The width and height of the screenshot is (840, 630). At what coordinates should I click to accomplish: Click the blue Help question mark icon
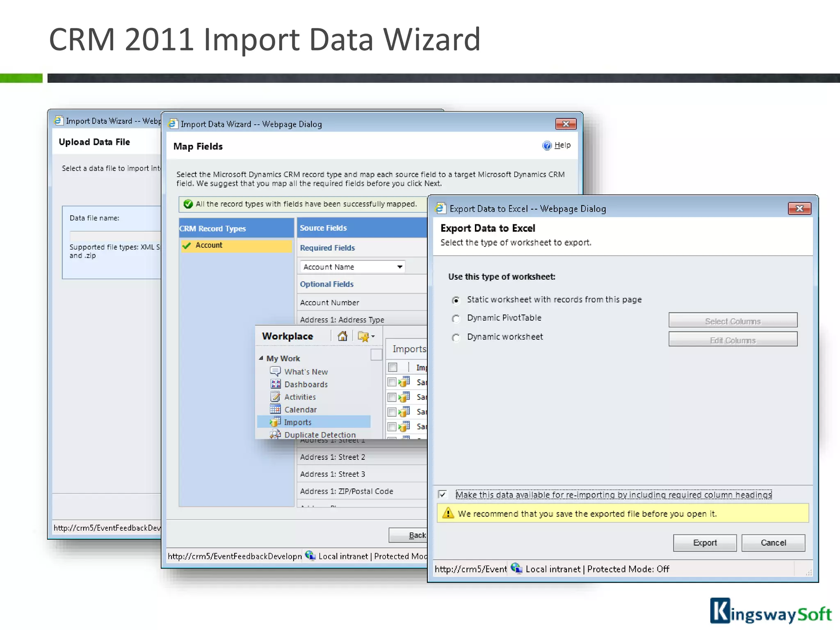click(547, 145)
